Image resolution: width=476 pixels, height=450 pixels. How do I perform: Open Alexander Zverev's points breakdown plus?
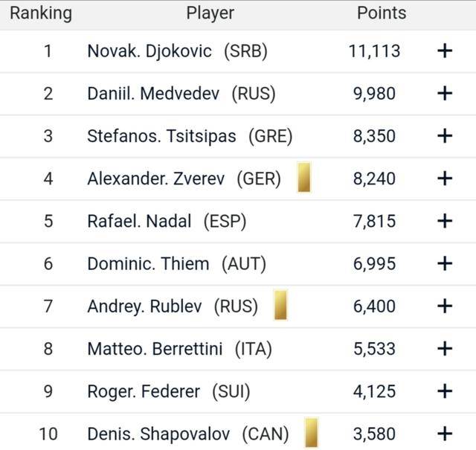445,179
